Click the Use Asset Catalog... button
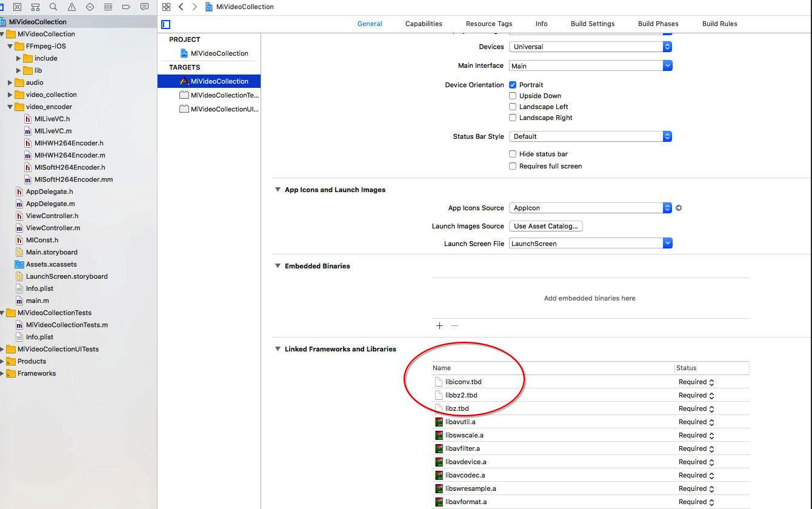The width and height of the screenshot is (812, 509). point(546,226)
